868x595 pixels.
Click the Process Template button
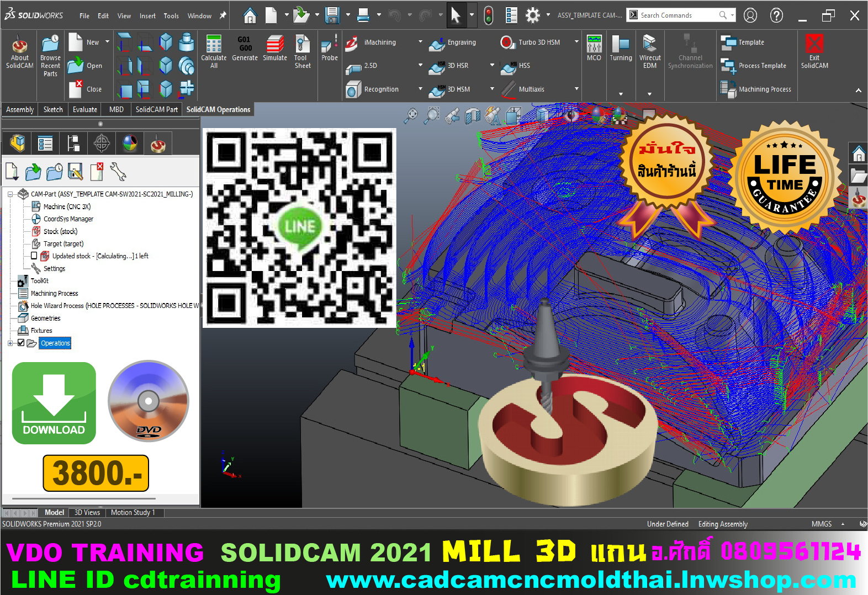pos(762,66)
